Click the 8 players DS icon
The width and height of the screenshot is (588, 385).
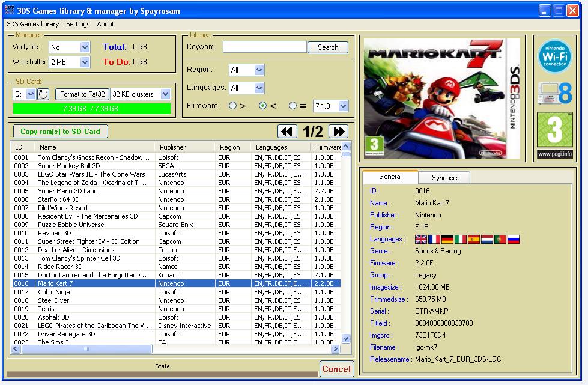(554, 93)
